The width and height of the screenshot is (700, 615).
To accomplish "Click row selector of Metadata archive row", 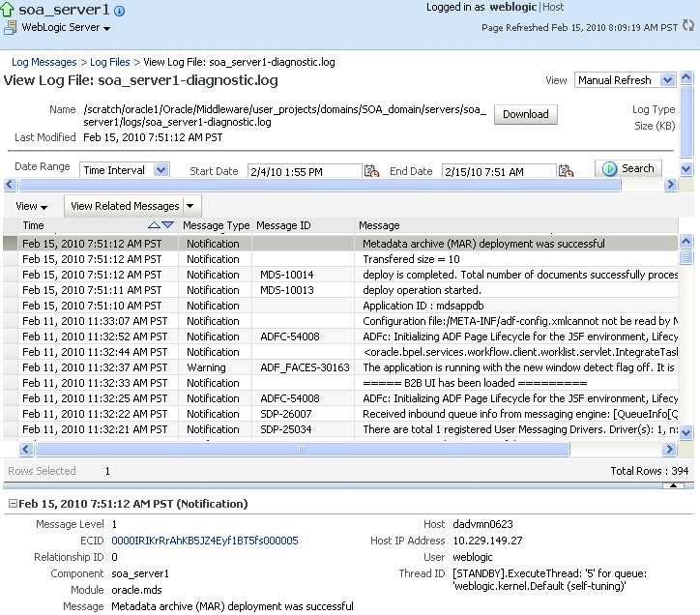I will [x=11, y=244].
